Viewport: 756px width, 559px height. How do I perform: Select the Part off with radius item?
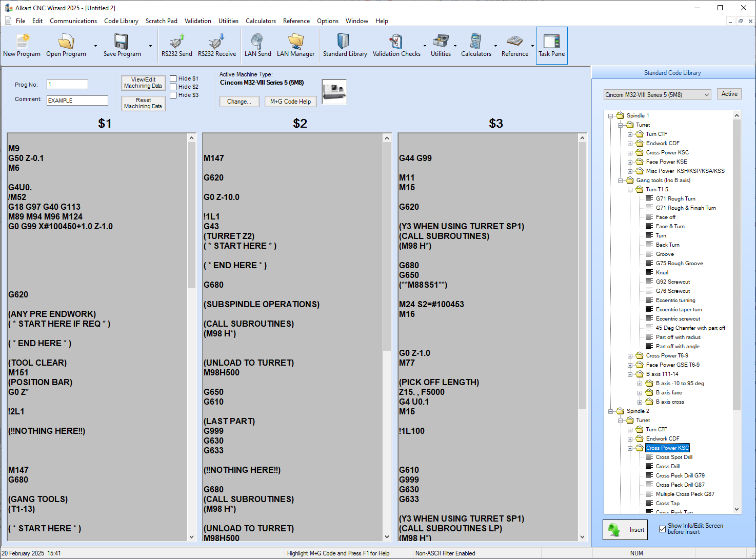[678, 337]
